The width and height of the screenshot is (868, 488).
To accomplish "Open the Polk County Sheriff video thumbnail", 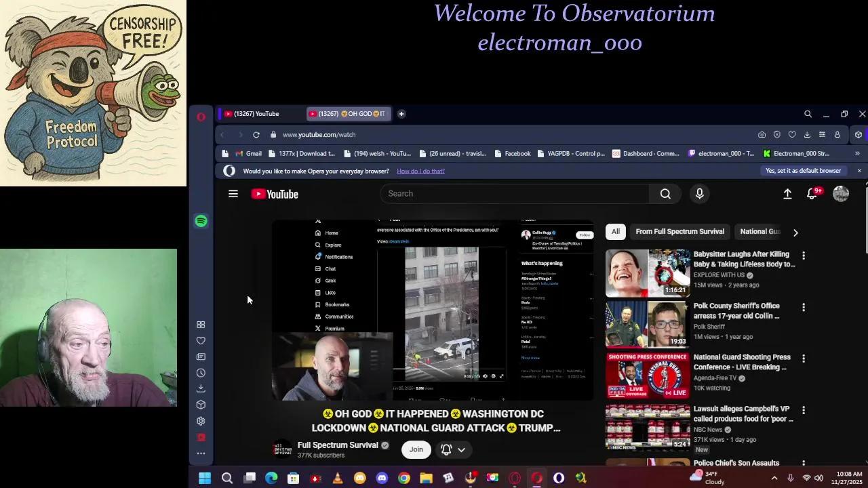I will [648, 325].
